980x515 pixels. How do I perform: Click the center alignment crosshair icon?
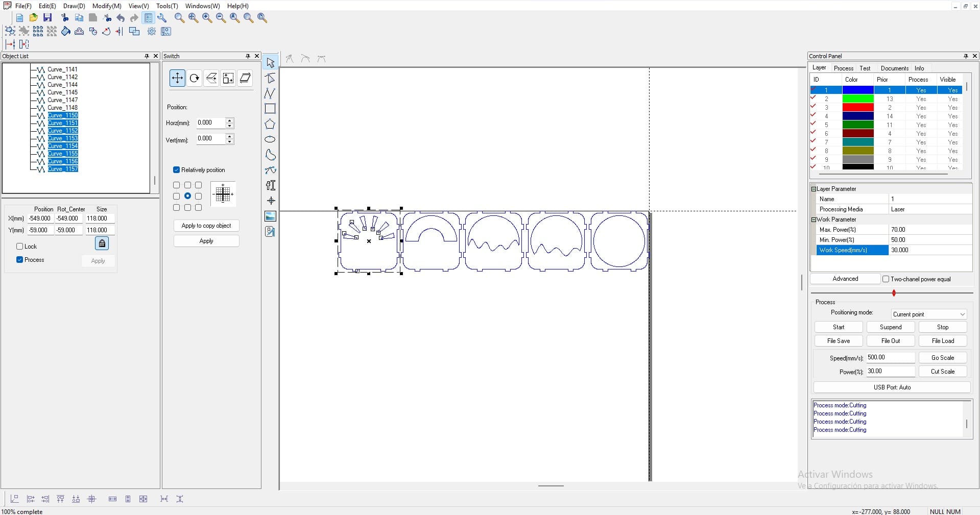point(92,499)
